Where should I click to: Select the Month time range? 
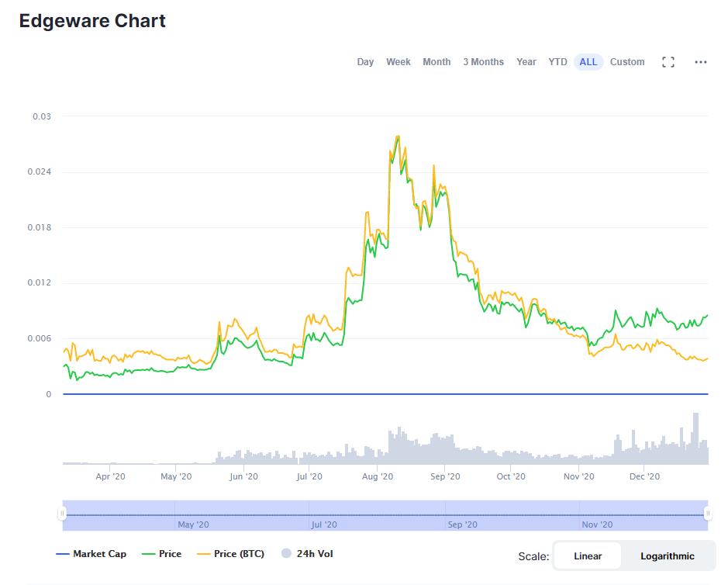tap(436, 62)
